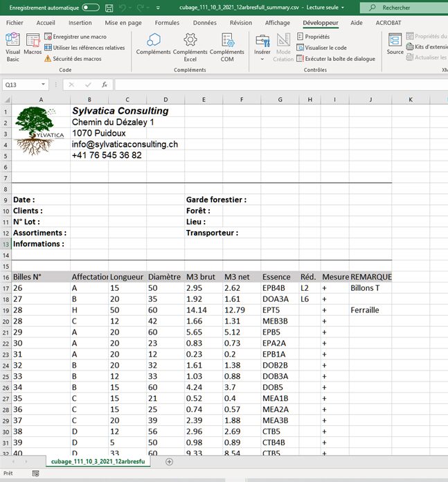Click the cell EPB4B

[x=280, y=288]
